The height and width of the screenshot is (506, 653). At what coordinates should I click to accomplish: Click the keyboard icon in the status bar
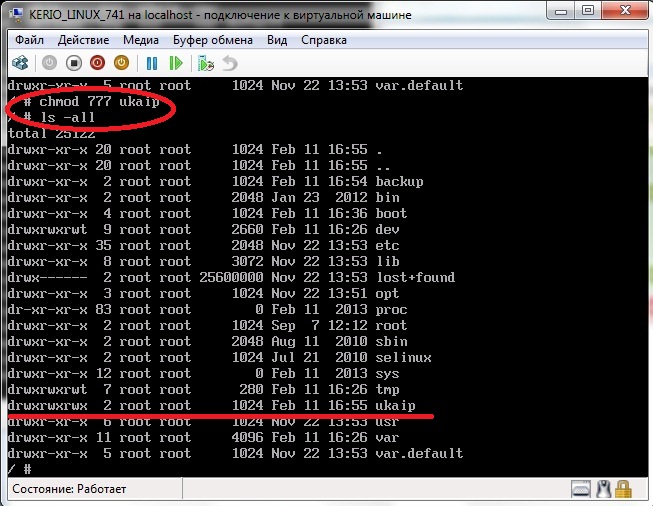pos(582,489)
